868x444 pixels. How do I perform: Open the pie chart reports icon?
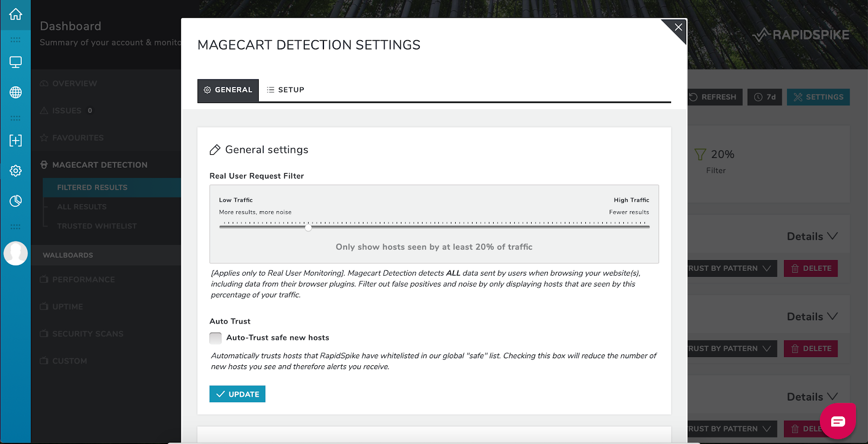(16, 201)
